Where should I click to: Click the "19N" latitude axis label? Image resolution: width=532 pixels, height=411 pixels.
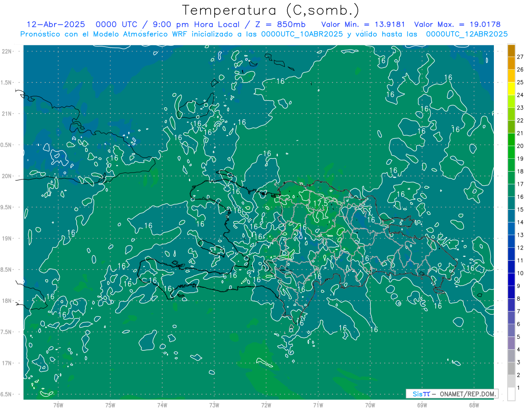pyautogui.click(x=7, y=238)
